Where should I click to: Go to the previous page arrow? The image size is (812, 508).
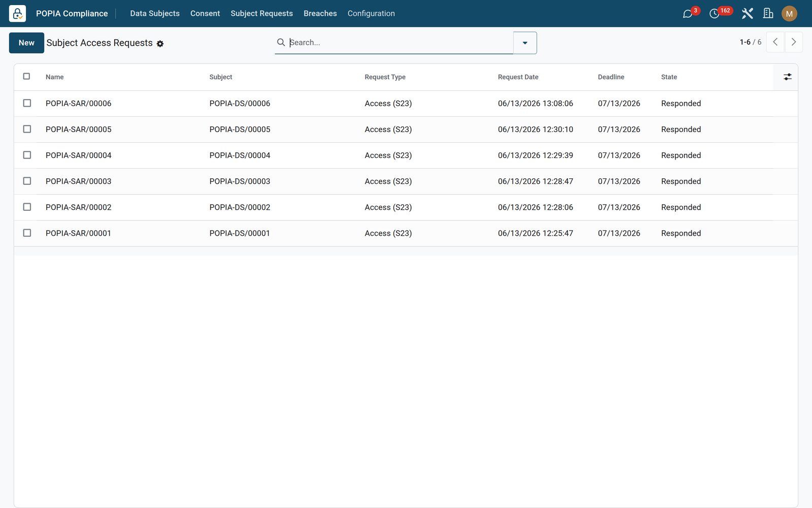pyautogui.click(x=775, y=42)
